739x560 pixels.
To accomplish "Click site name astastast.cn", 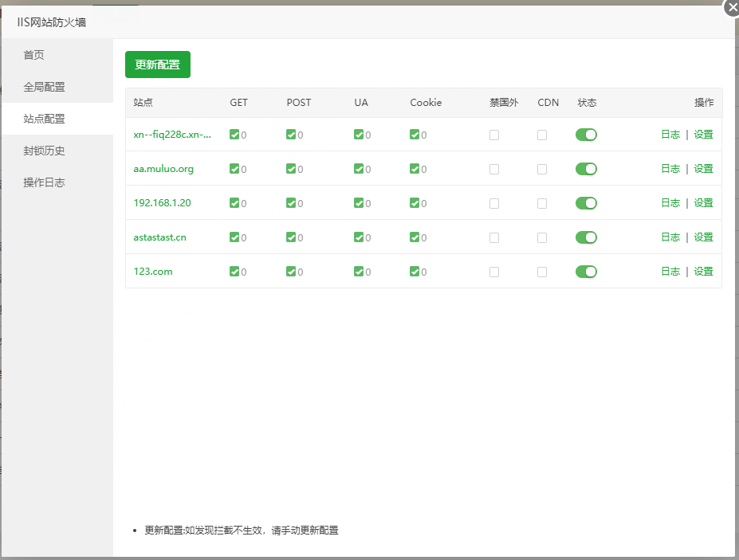I will tap(159, 237).
